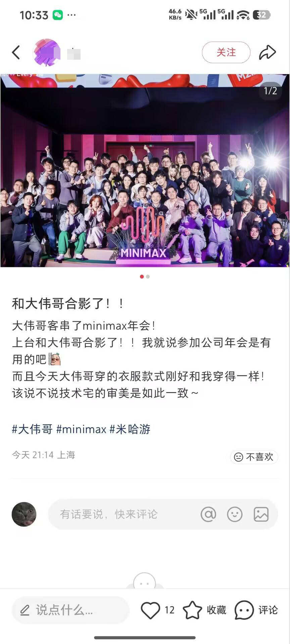Open the MINIMAX group photo
The height and width of the screenshot is (644, 290).
145,170
